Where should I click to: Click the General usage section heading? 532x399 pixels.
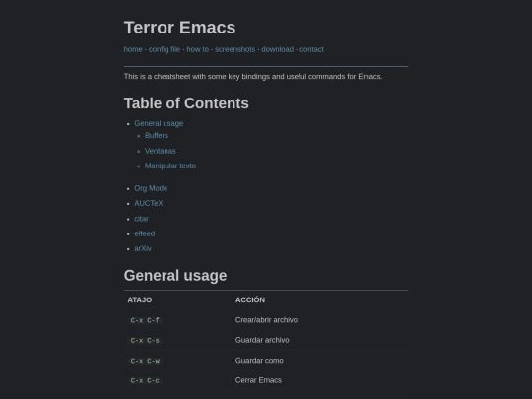point(175,276)
